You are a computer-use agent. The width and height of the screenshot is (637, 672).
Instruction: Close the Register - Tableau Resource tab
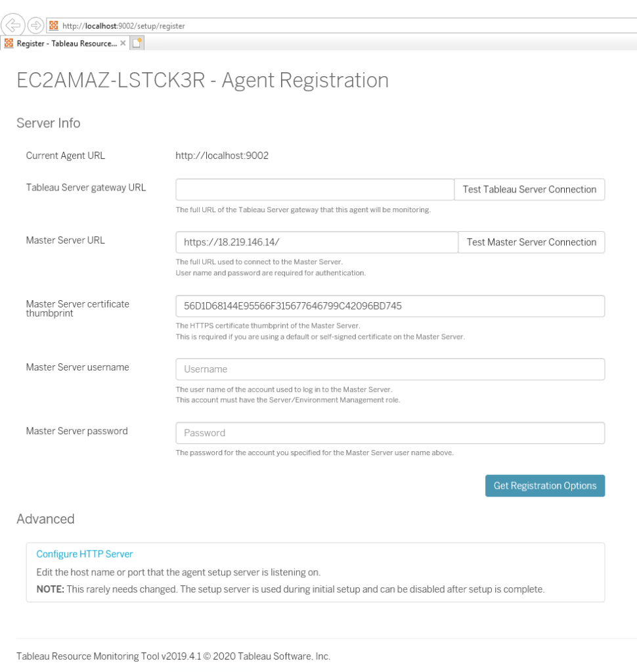pos(123,43)
